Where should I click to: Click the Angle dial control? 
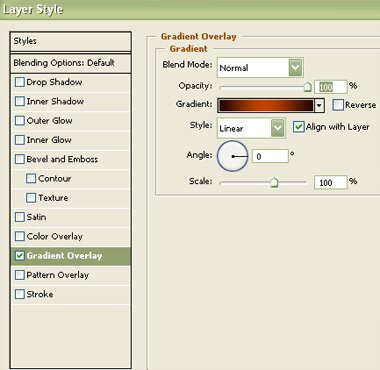coord(233,156)
